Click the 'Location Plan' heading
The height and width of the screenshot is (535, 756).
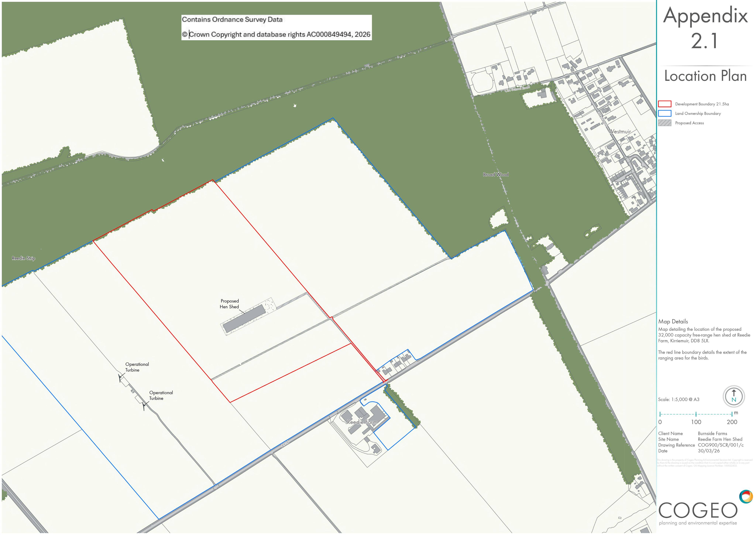pyautogui.click(x=705, y=76)
